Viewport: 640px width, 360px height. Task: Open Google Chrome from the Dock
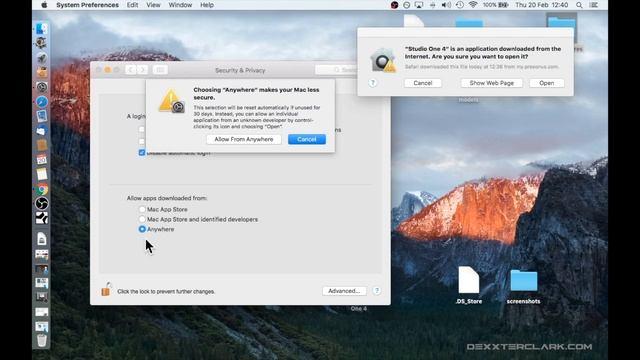[42, 189]
